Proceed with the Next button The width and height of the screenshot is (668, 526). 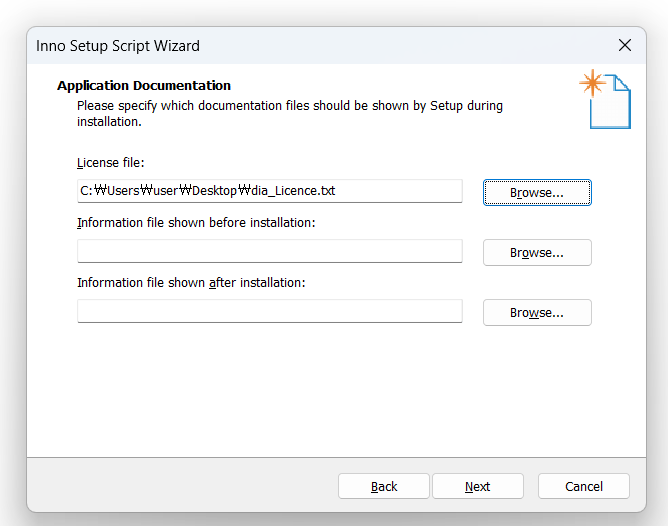pyautogui.click(x=478, y=486)
